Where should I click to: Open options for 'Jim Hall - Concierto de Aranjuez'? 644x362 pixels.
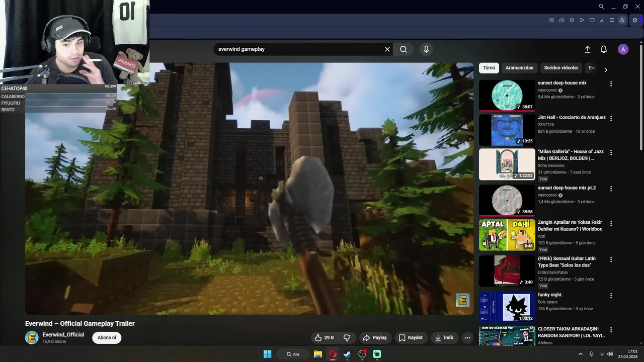click(x=611, y=118)
